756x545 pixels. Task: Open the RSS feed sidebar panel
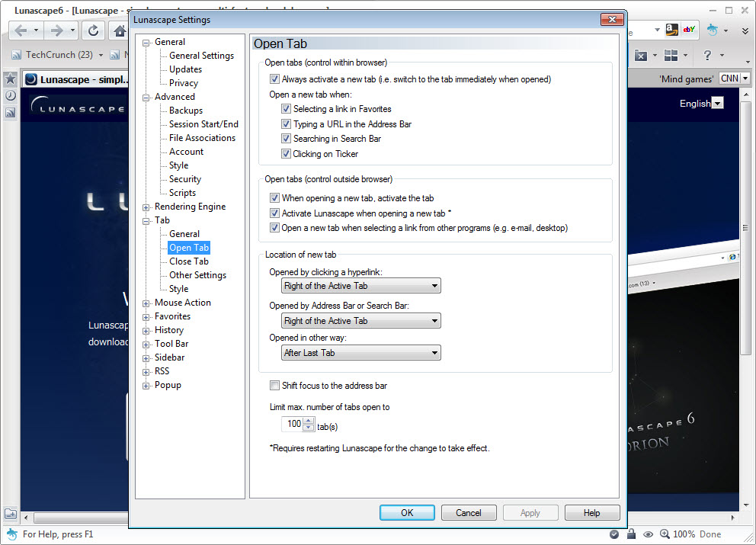pyautogui.click(x=10, y=113)
